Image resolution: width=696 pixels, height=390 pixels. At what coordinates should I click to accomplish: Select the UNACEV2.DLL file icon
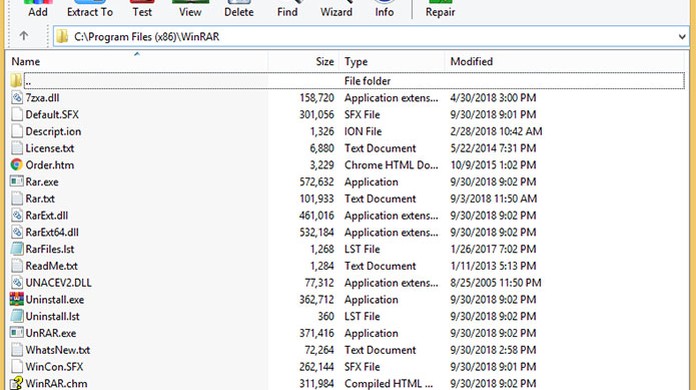17,283
